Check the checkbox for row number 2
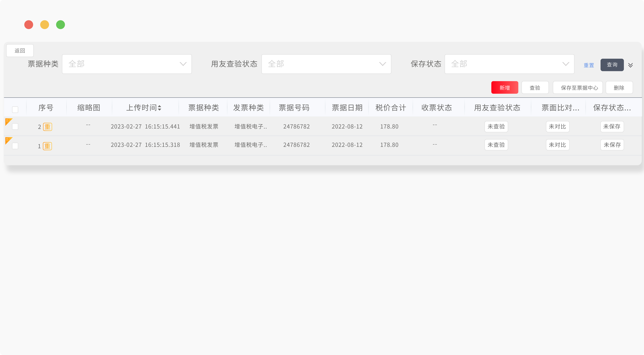 15,127
